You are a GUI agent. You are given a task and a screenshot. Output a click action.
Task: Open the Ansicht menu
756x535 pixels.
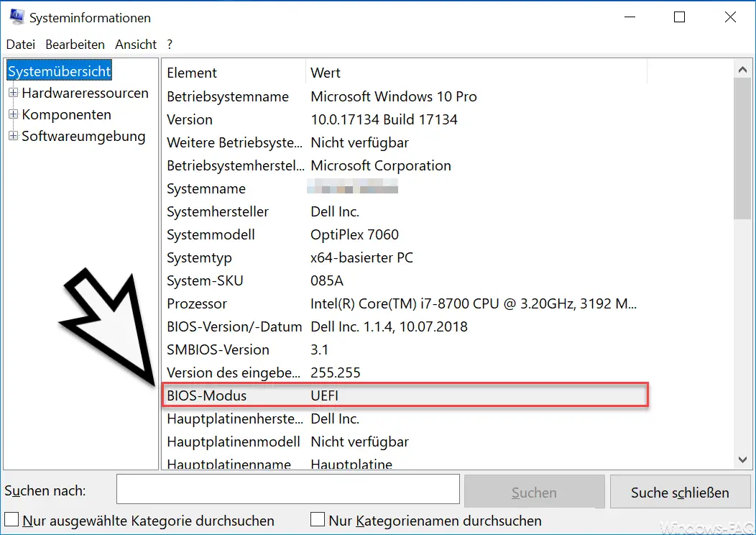(136, 45)
